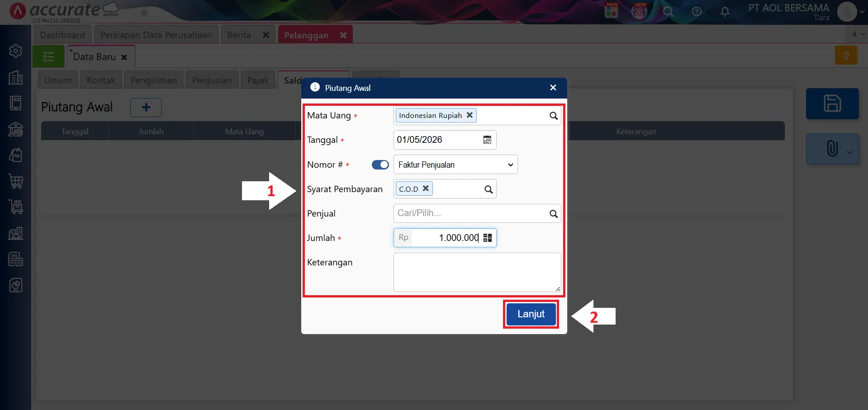This screenshot has height=410, width=868.
Task: Open the NEW mascot assistant icon
Action: click(639, 11)
